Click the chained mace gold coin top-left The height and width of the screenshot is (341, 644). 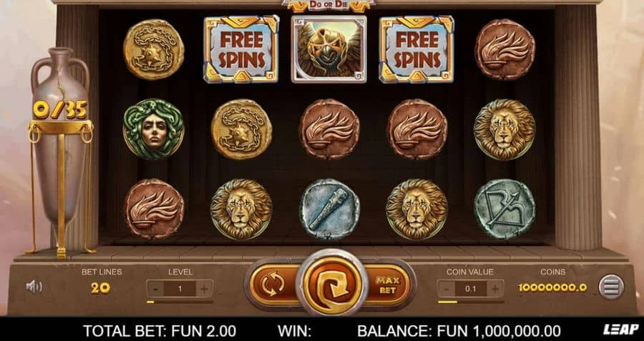click(153, 49)
